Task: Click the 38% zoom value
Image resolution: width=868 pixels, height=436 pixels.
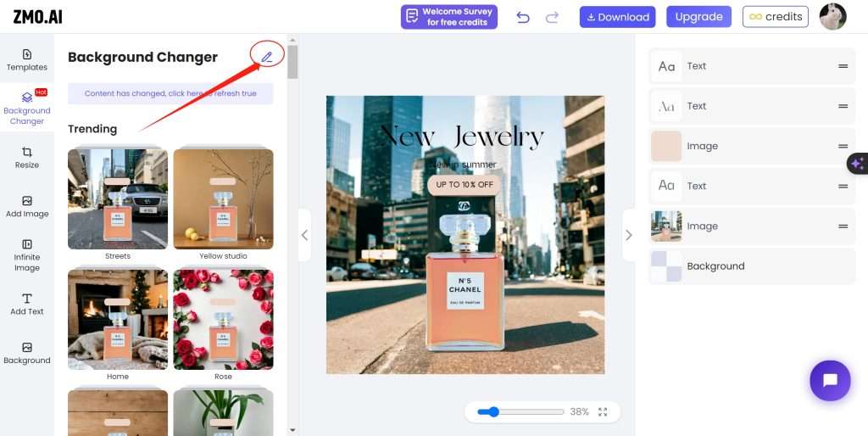Action: pyautogui.click(x=579, y=411)
